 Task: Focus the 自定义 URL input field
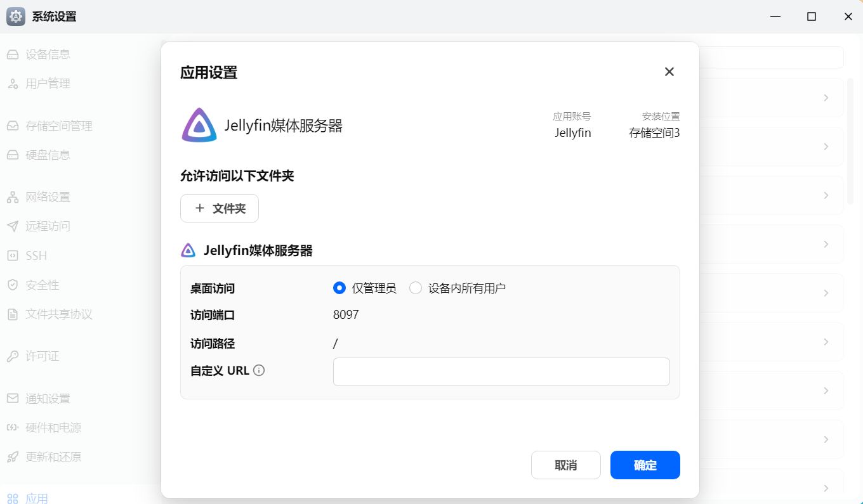click(x=501, y=372)
